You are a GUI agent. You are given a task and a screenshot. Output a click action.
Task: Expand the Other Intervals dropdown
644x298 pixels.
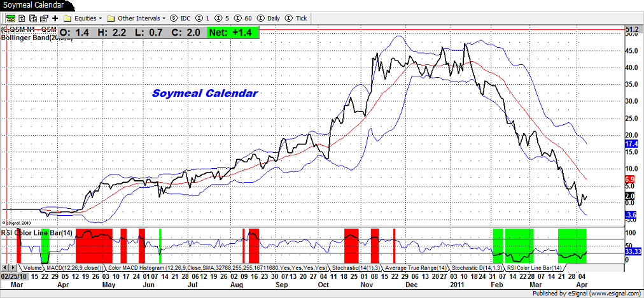[136, 18]
